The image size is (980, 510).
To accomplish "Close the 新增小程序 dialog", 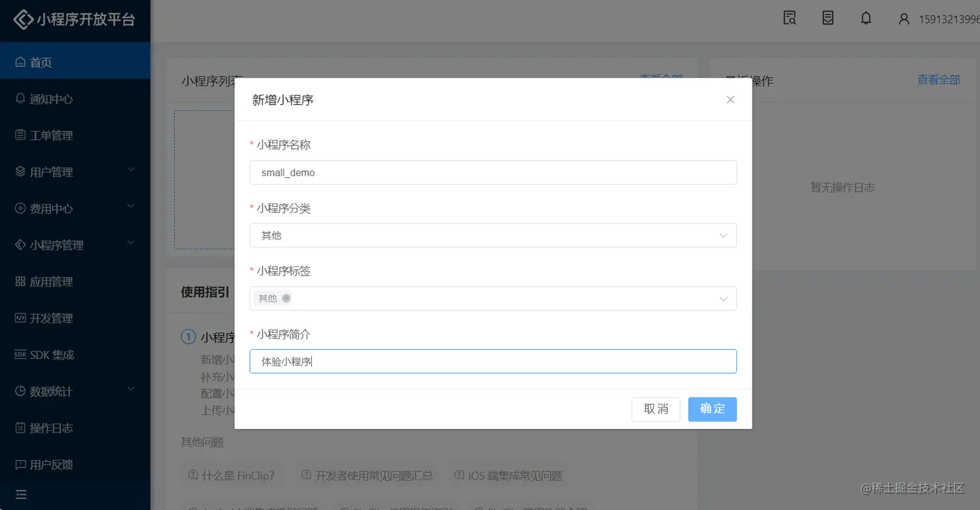I will coord(730,100).
